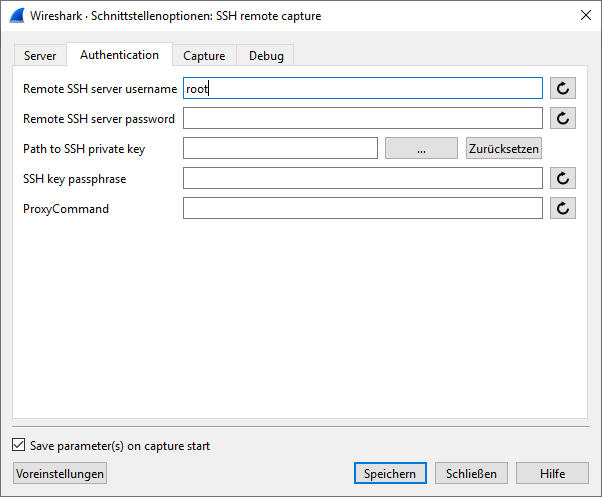Image resolution: width=602 pixels, height=497 pixels.
Task: Focus the Path to SSH private key field
Action: (280, 149)
